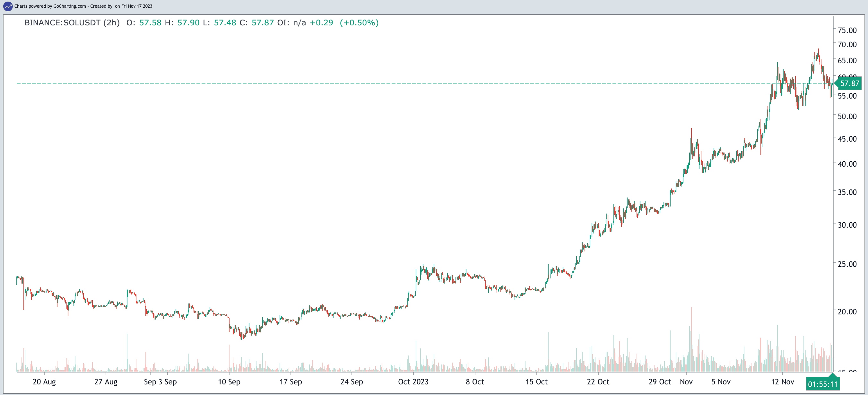Click the 12 Nov time axis label

click(x=782, y=382)
